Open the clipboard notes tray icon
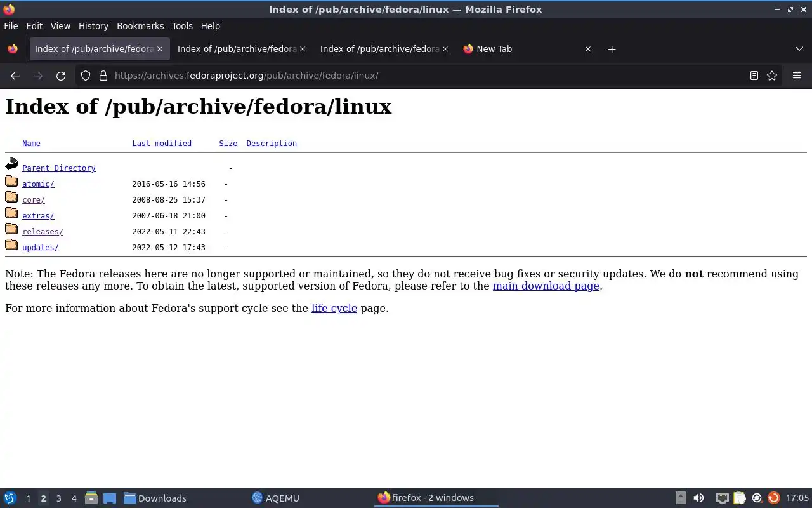 pos(740,498)
